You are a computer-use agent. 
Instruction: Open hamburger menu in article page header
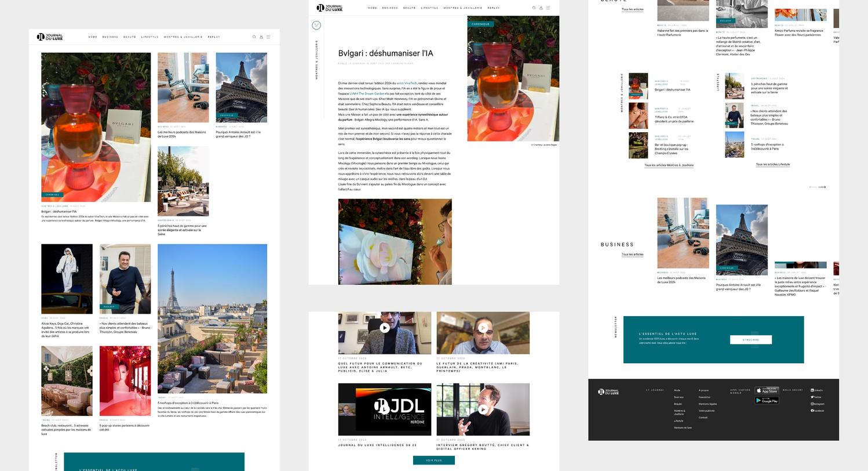click(x=548, y=8)
